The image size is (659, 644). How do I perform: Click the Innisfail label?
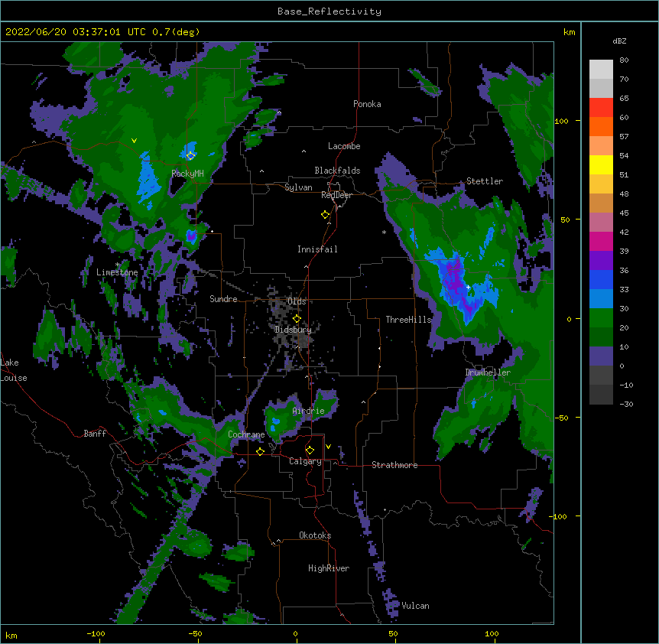317,249
